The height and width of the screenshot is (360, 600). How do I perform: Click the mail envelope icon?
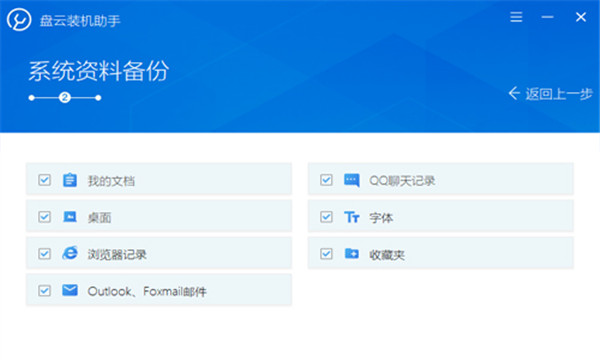pyautogui.click(x=70, y=290)
